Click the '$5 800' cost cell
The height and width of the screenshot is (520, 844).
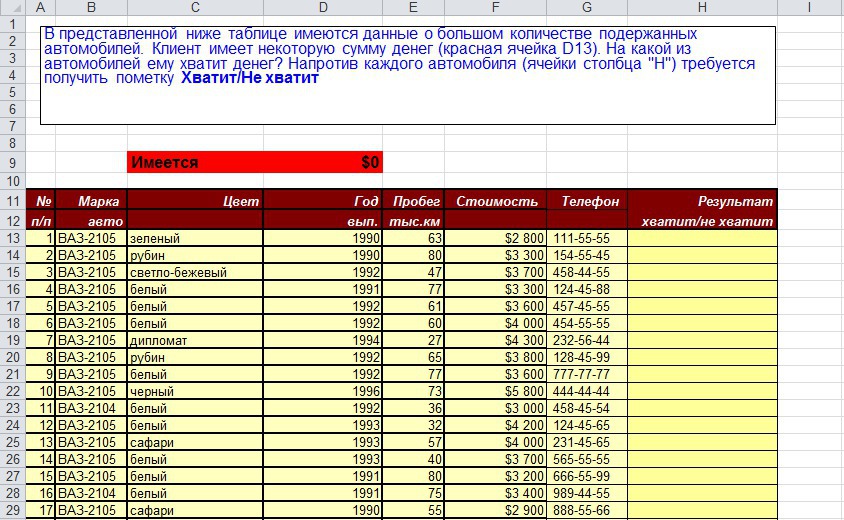coord(495,391)
